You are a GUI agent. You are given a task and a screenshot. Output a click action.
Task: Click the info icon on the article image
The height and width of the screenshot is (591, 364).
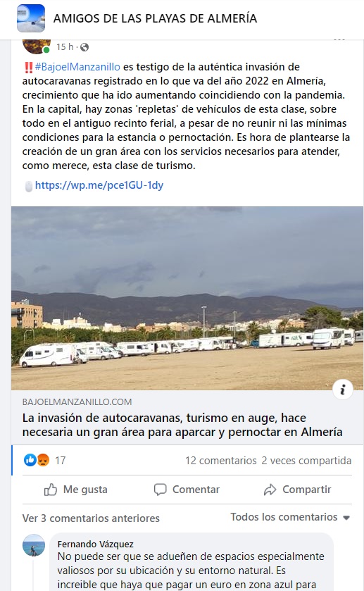(343, 390)
